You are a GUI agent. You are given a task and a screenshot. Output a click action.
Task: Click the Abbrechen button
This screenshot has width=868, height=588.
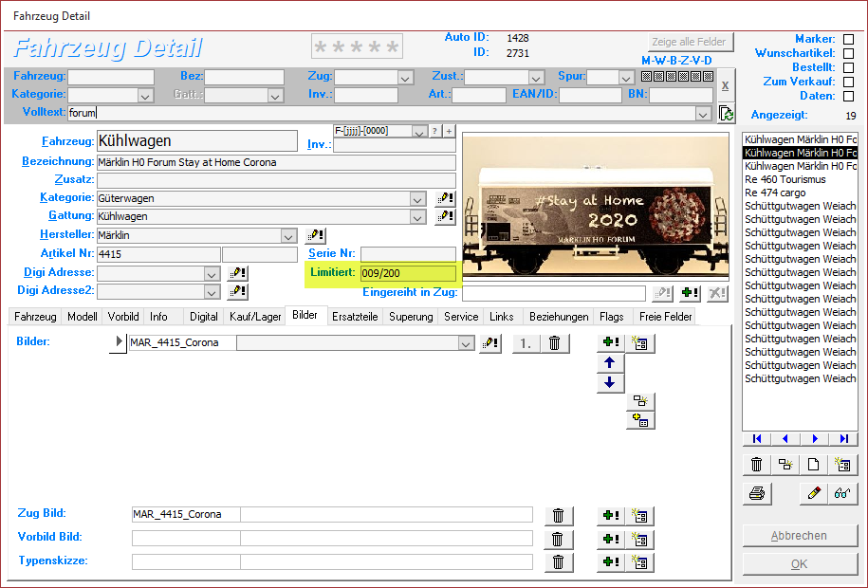point(799,536)
